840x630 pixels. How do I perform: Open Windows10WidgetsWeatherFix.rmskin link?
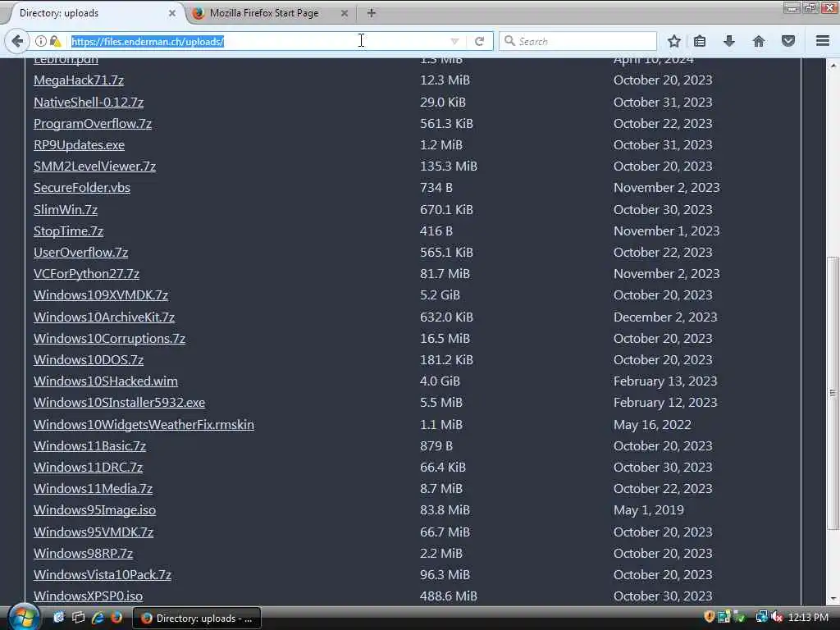pos(144,425)
